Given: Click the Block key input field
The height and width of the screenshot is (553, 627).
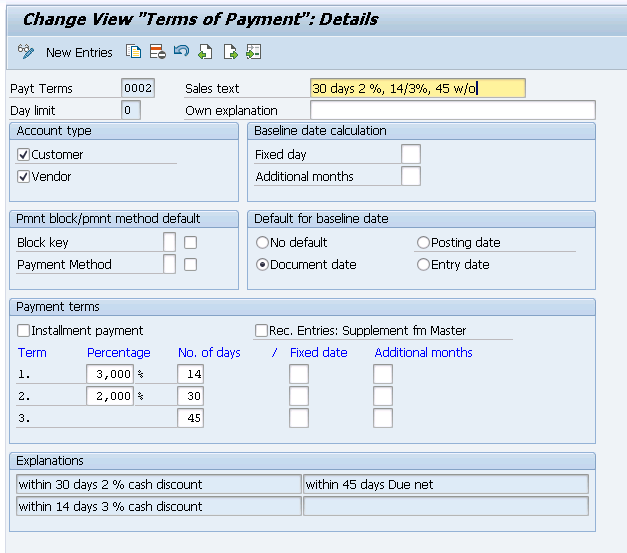Looking at the screenshot, I should point(170,242).
